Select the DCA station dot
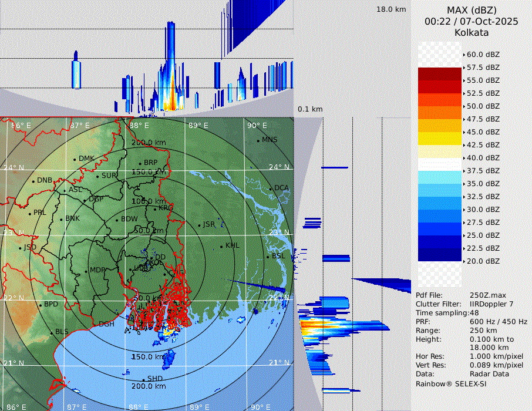 (x=271, y=188)
